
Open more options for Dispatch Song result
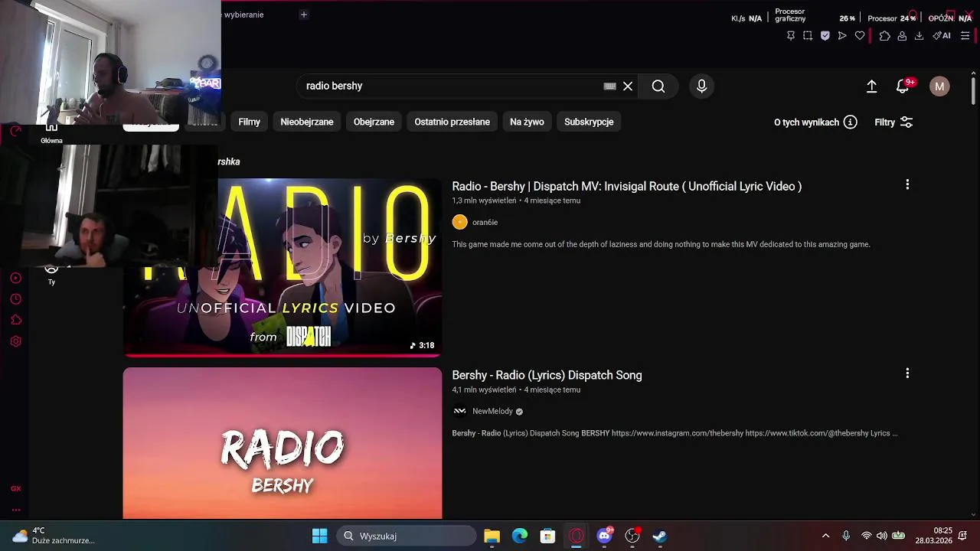point(907,373)
